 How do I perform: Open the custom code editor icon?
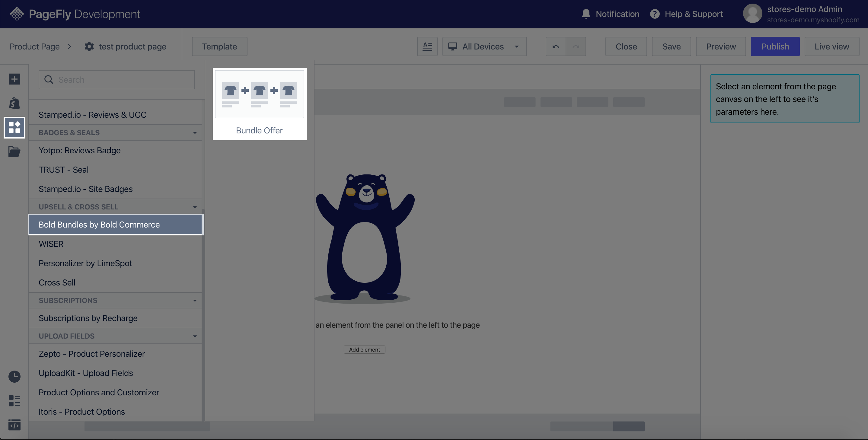(14, 425)
